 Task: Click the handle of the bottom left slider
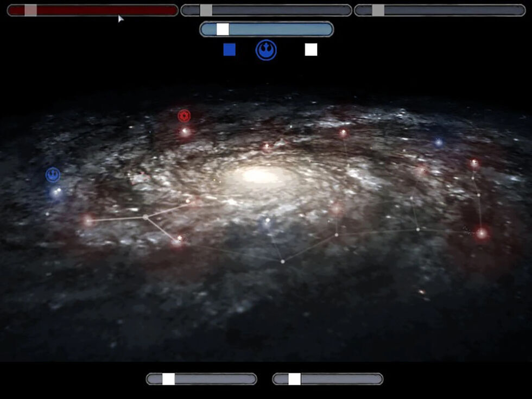[168, 379]
